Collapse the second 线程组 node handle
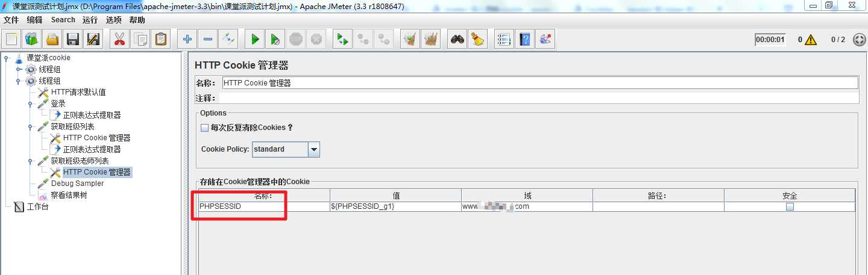Viewport: 868px width, 275px height. pyautogui.click(x=19, y=81)
